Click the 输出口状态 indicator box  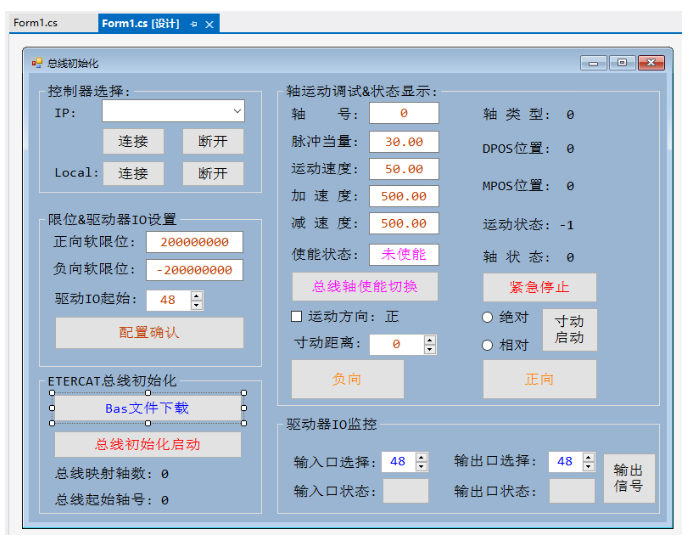tap(572, 491)
